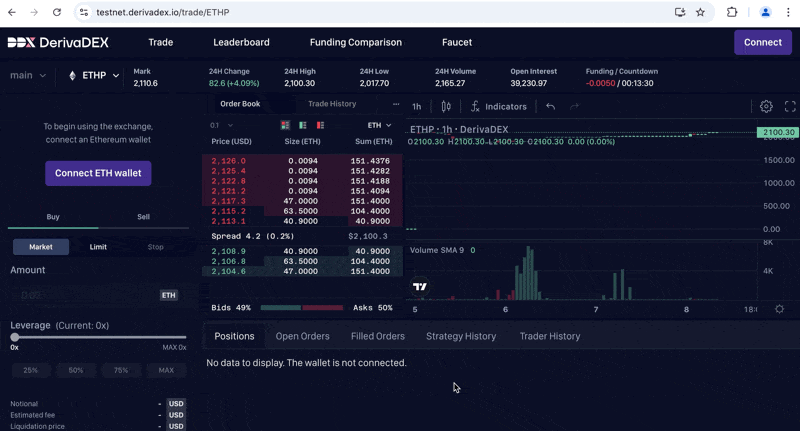
Task: Click the DerivaDEX logo
Action: (x=58, y=42)
